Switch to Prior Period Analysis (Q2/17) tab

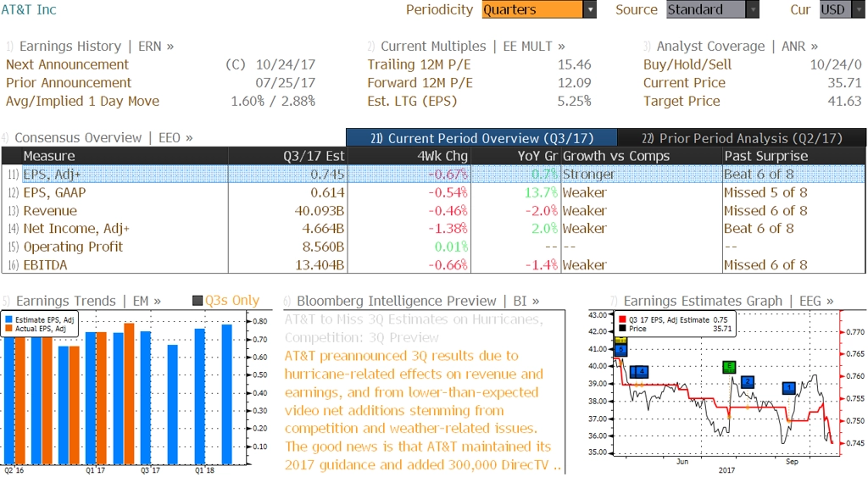[742, 138]
